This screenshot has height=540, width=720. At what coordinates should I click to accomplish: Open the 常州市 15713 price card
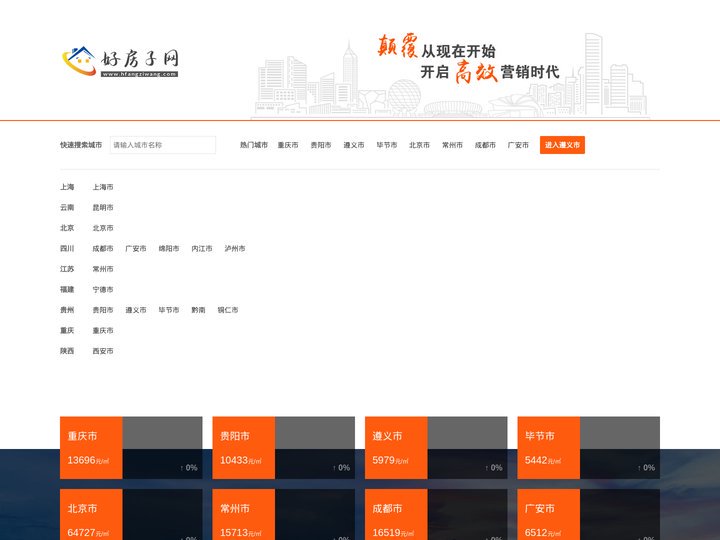point(283,514)
